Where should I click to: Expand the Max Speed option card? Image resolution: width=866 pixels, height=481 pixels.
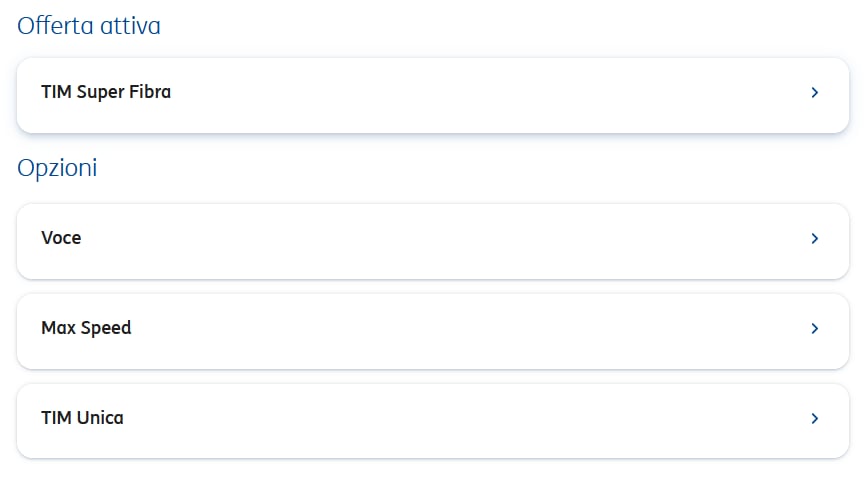[x=432, y=330]
